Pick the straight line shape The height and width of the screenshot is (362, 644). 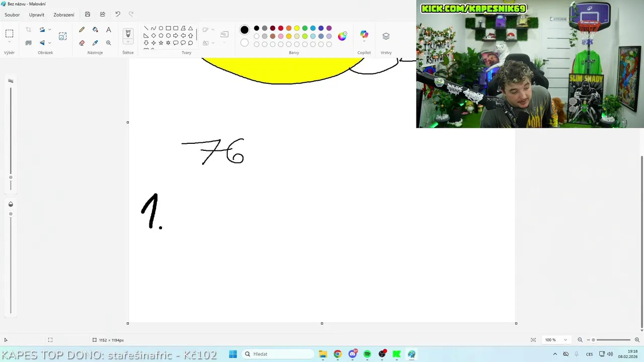pos(146,28)
